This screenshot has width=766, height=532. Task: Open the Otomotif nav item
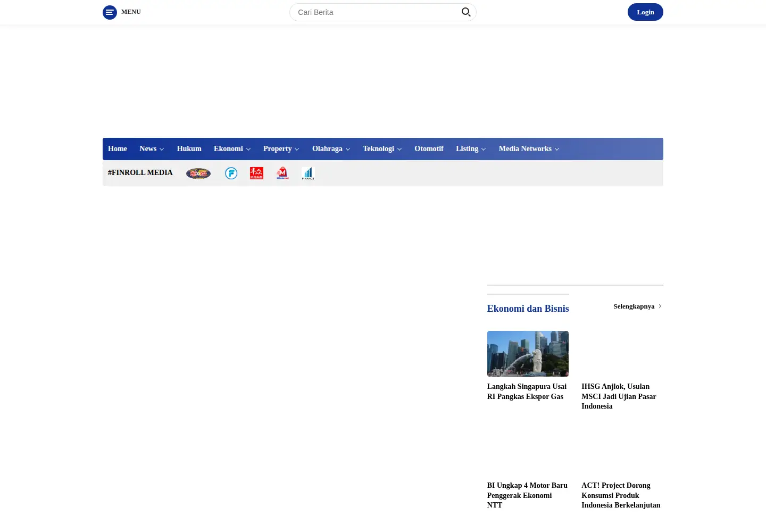[429, 149]
